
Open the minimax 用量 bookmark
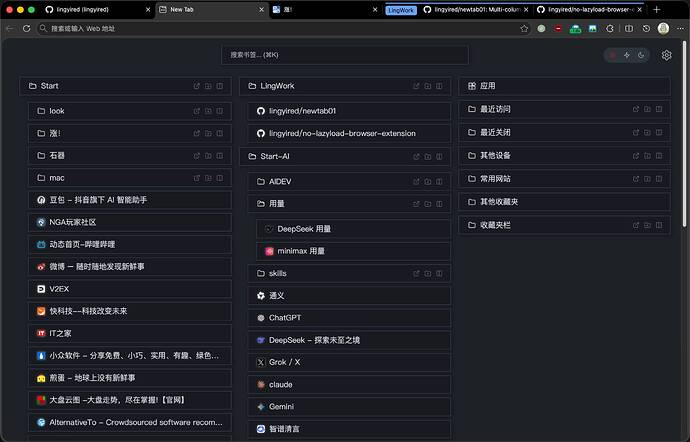353,251
